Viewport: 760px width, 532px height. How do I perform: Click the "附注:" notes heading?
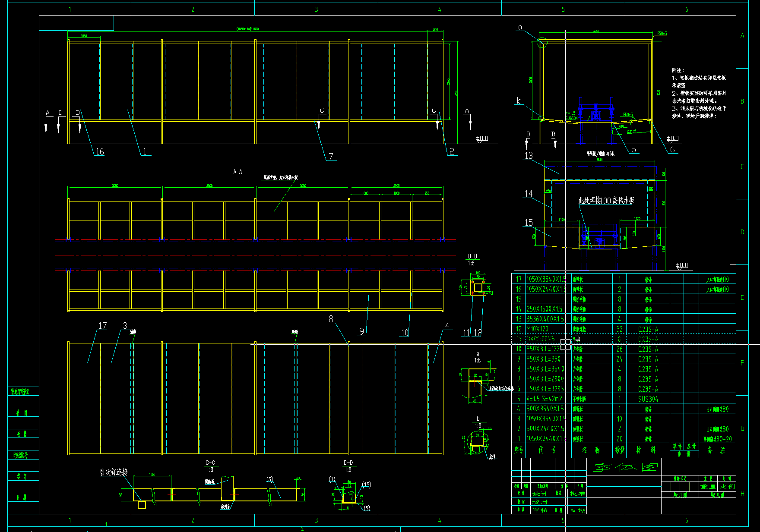coord(678,70)
